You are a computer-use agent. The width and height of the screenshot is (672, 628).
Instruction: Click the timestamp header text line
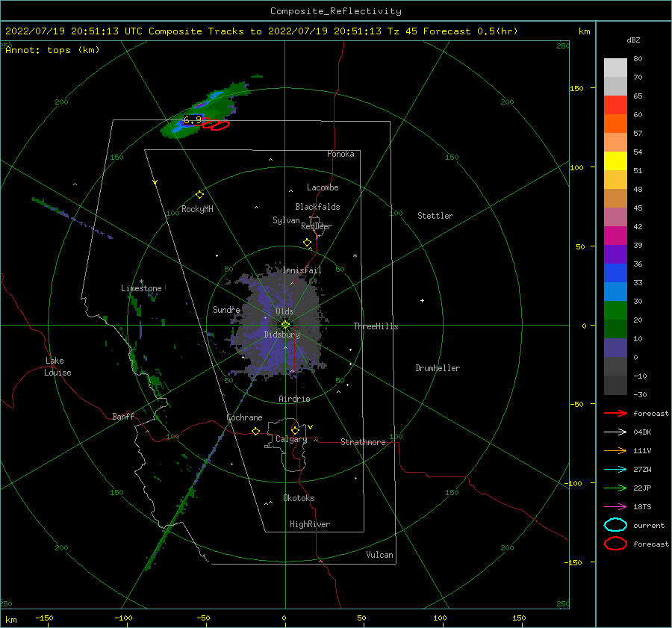[261, 31]
